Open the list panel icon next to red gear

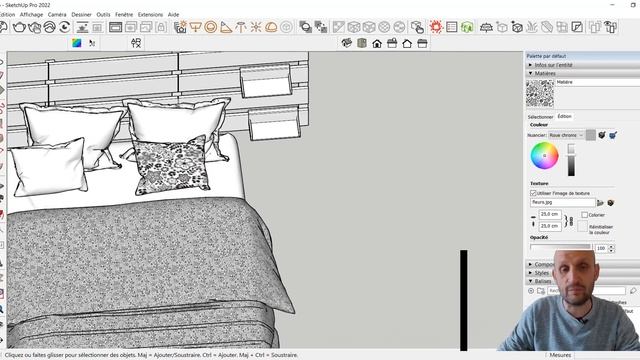click(x=451, y=27)
